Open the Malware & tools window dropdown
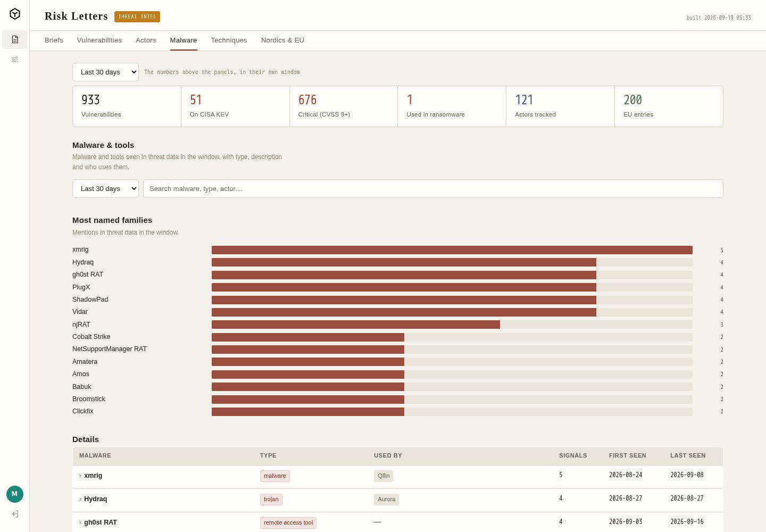The height and width of the screenshot is (532, 766). [x=105, y=189]
